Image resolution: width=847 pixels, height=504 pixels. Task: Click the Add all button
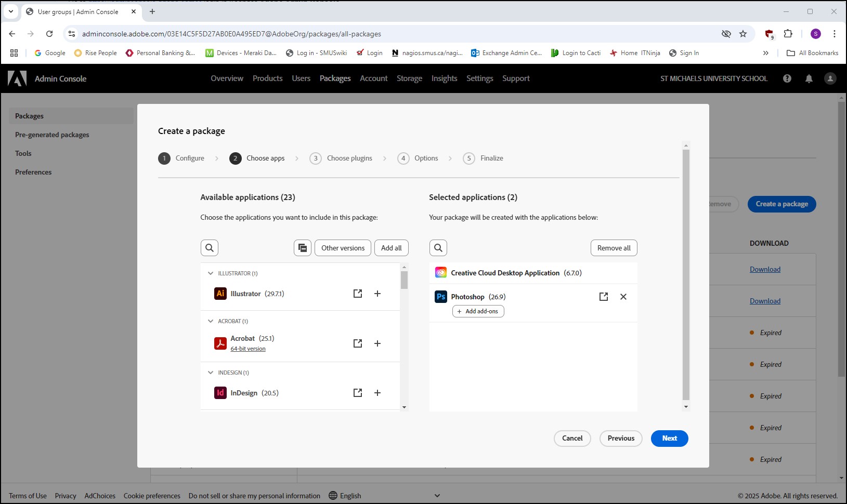pos(392,248)
